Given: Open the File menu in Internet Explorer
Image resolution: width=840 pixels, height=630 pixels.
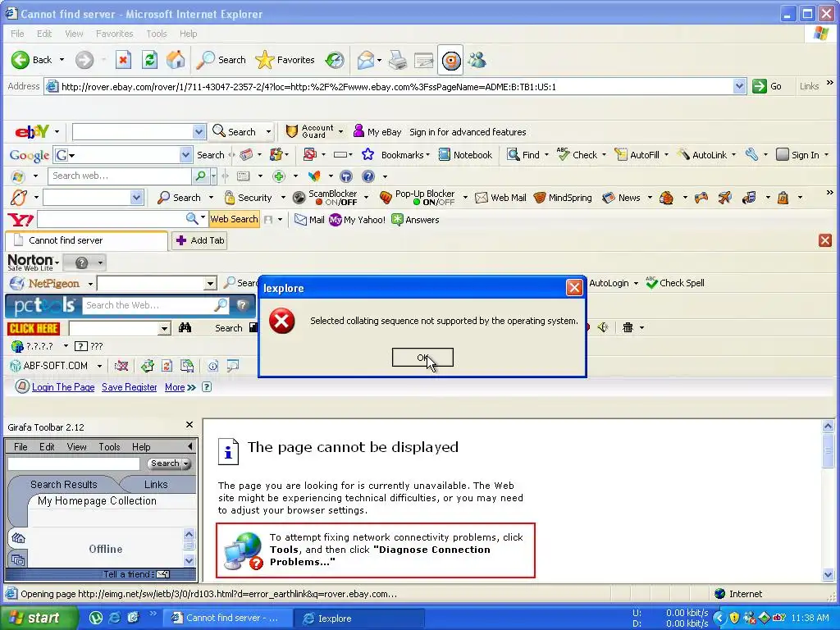Looking at the screenshot, I should point(17,34).
